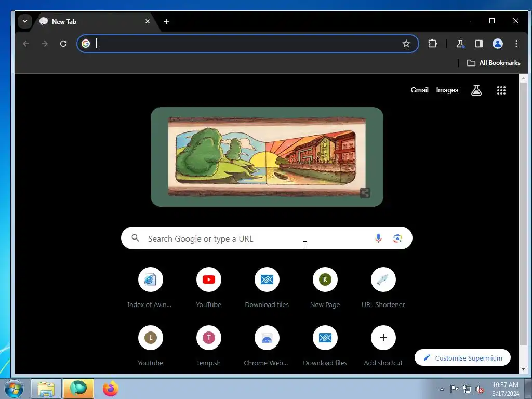Screen dimensions: 532x399
Task: Go back with the back arrow
Action: [x=26, y=44]
